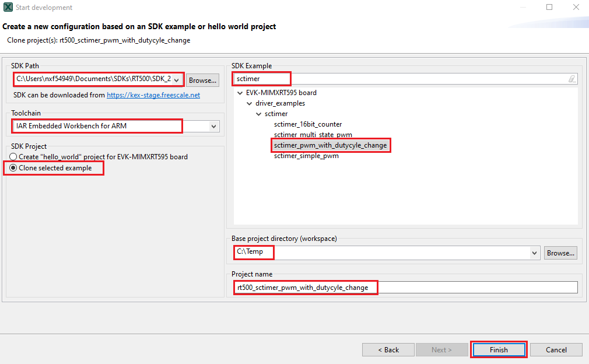Select sctimer_16bit_counter example
589x364 pixels.
point(308,124)
